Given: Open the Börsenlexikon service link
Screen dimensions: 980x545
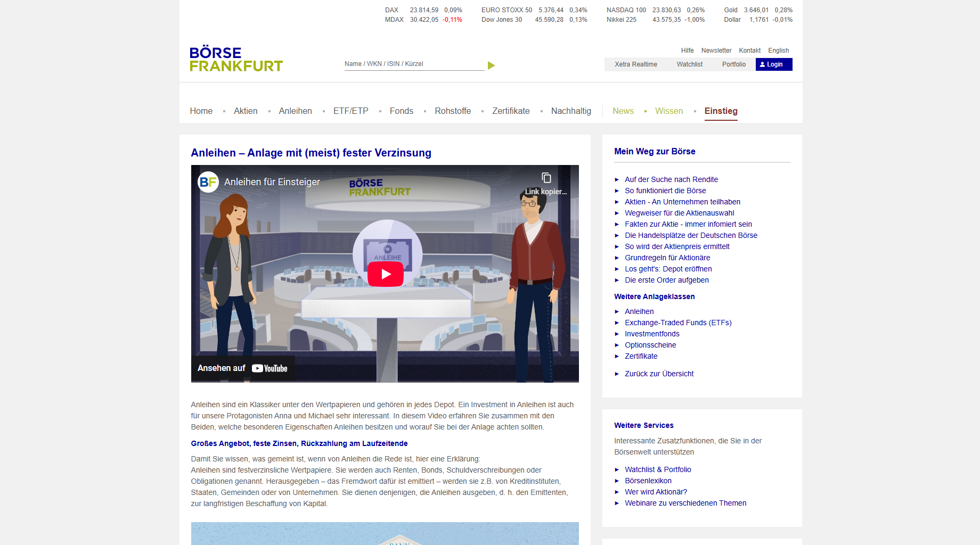Looking at the screenshot, I should pyautogui.click(x=648, y=481).
